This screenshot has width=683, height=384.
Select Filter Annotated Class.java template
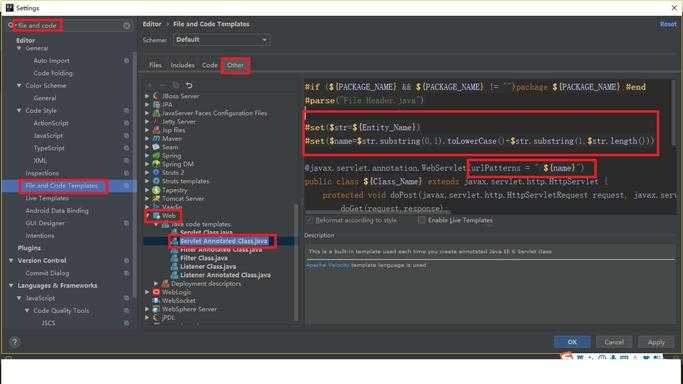tap(221, 249)
